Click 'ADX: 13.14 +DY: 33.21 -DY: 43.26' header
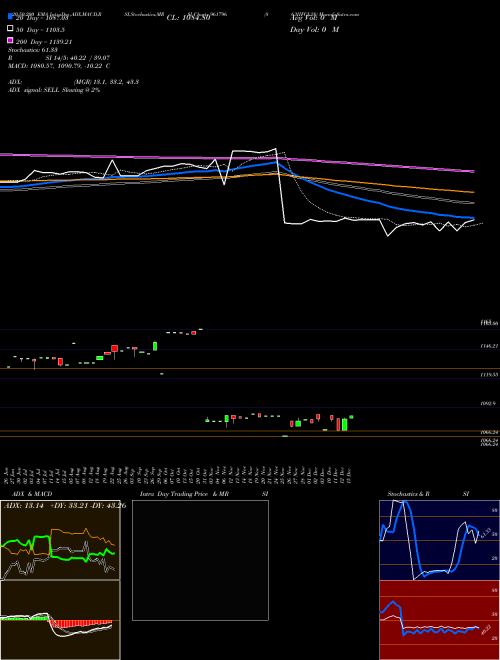 [65, 506]
